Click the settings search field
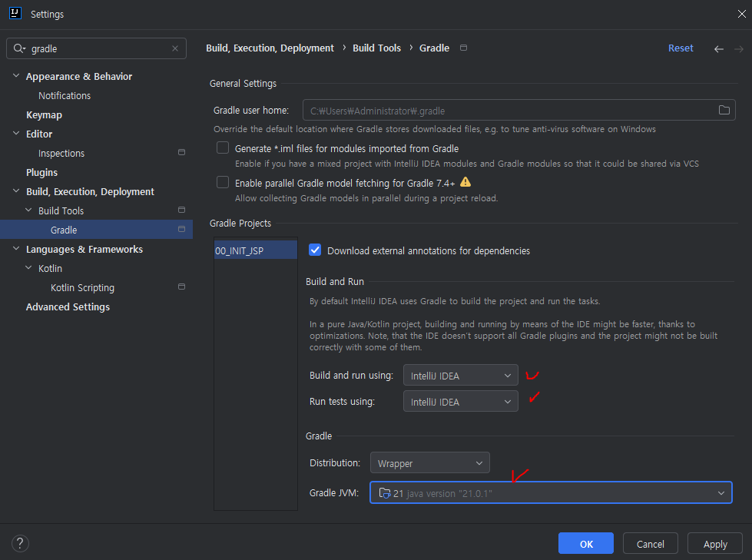 (96, 48)
